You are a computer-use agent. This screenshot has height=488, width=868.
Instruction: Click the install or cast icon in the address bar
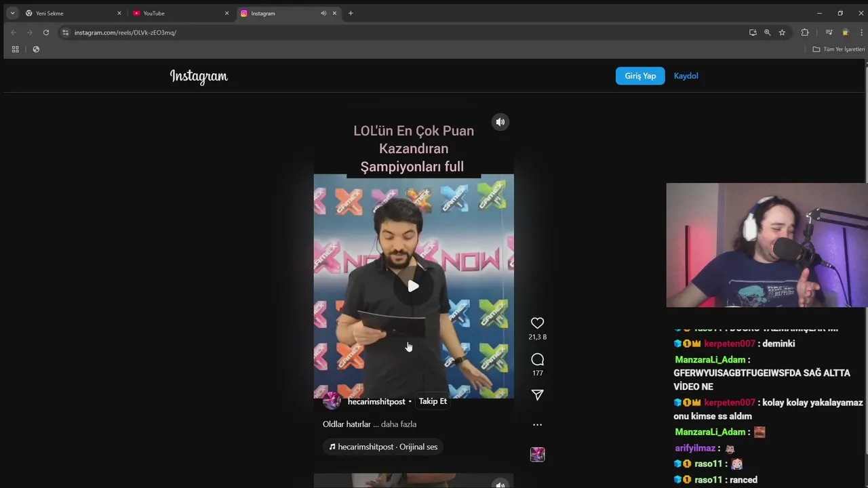(753, 33)
